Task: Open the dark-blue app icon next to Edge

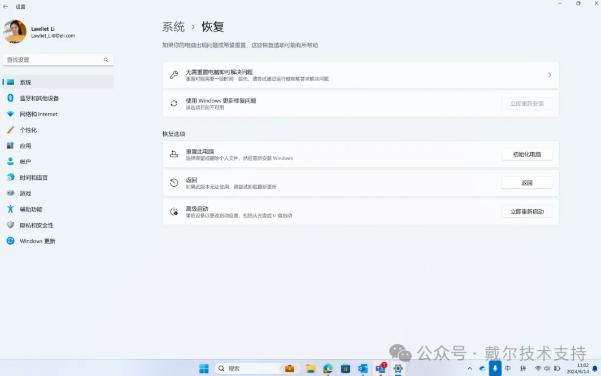Action: pos(345,368)
